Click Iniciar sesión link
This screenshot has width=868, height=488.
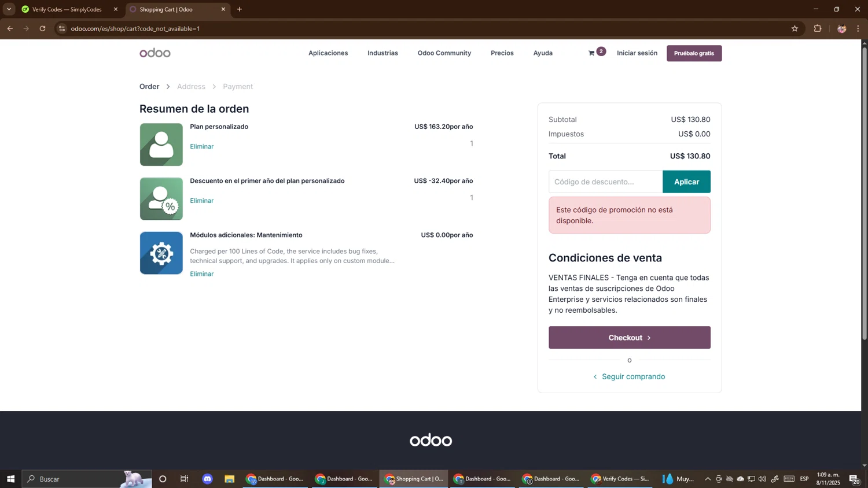[x=637, y=53]
